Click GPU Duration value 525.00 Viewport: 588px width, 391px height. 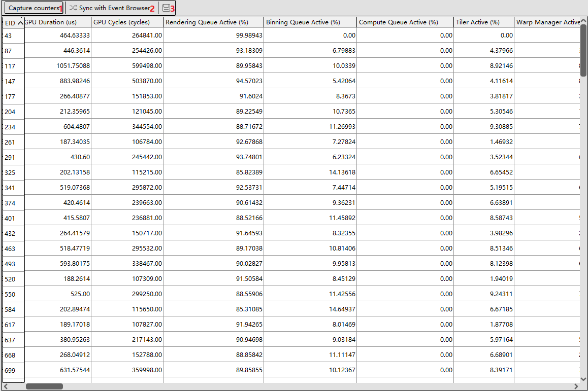pyautogui.click(x=80, y=294)
